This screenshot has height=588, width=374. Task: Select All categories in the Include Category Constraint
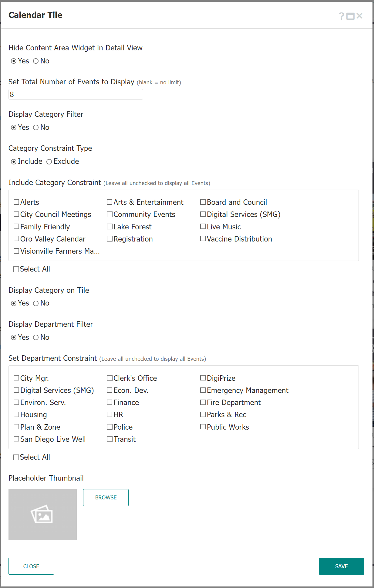click(16, 269)
